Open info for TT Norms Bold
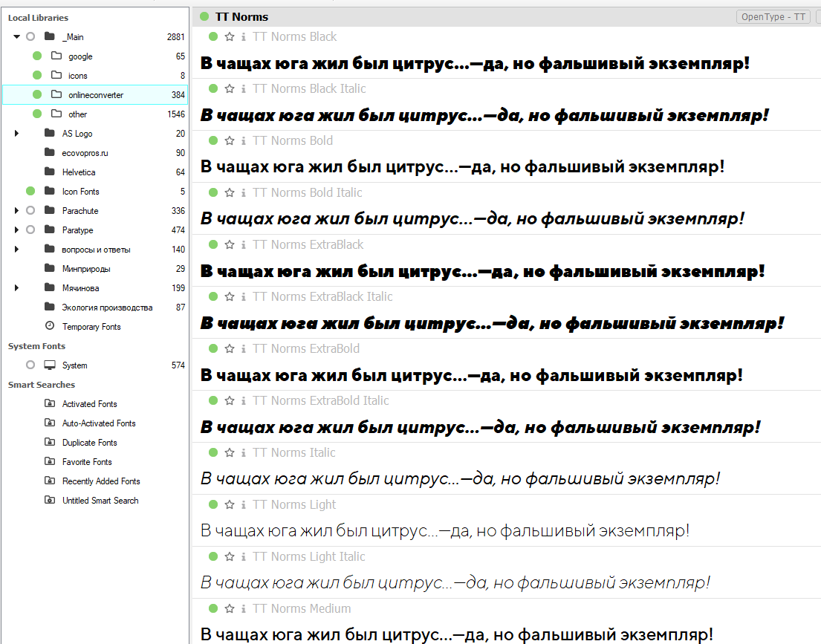The height and width of the screenshot is (644, 821). 244,140
